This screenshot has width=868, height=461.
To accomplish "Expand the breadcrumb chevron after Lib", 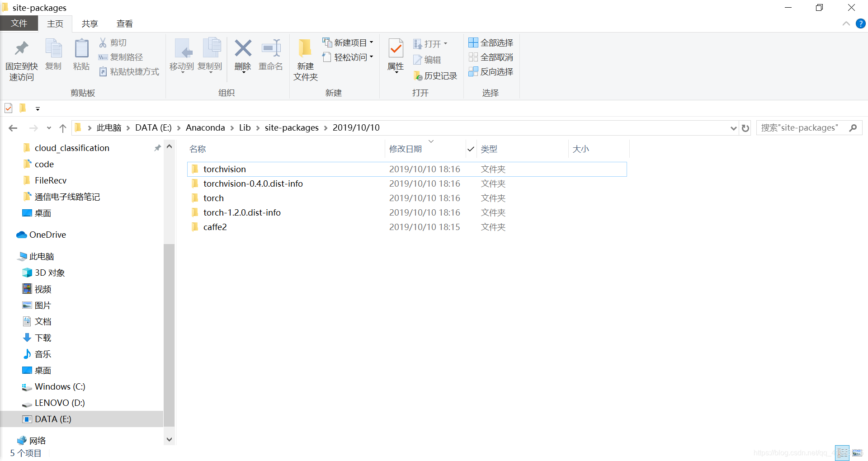I will (x=258, y=128).
